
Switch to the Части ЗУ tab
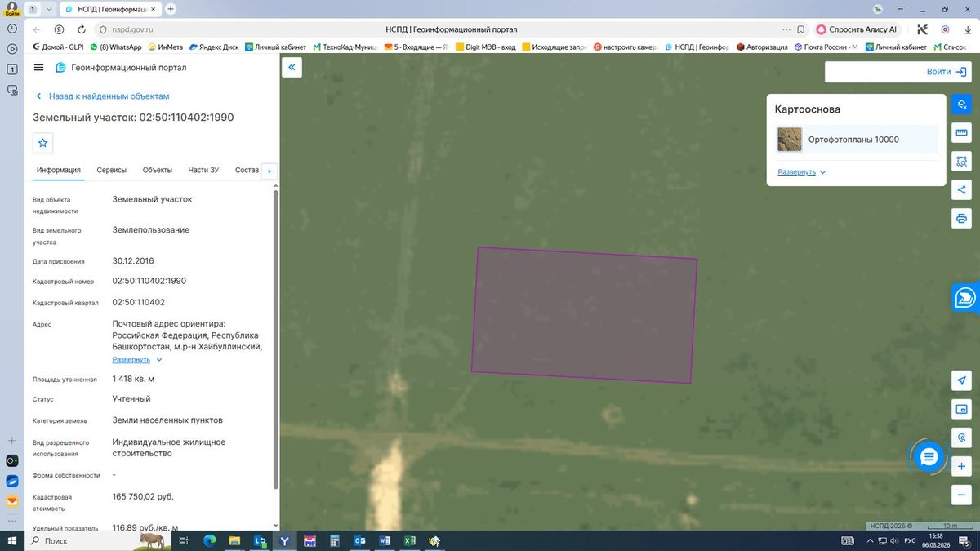point(203,170)
